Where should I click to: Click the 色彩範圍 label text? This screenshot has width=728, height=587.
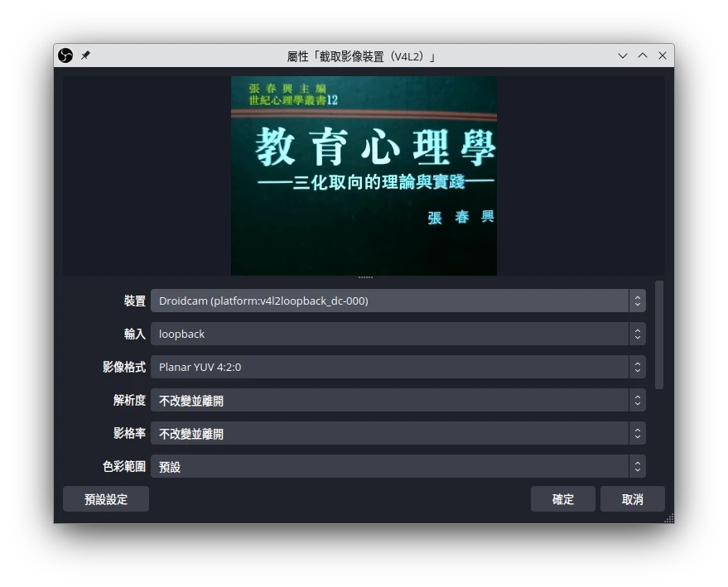point(124,466)
